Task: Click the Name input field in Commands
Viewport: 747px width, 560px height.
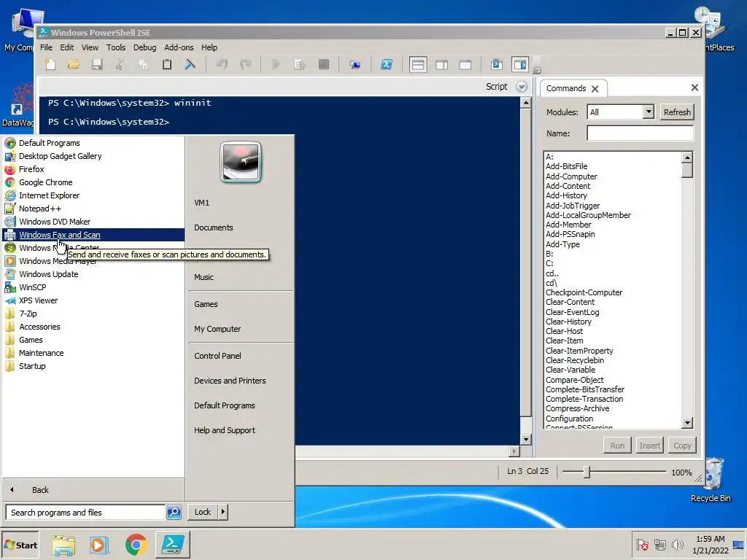Action: pyautogui.click(x=640, y=133)
